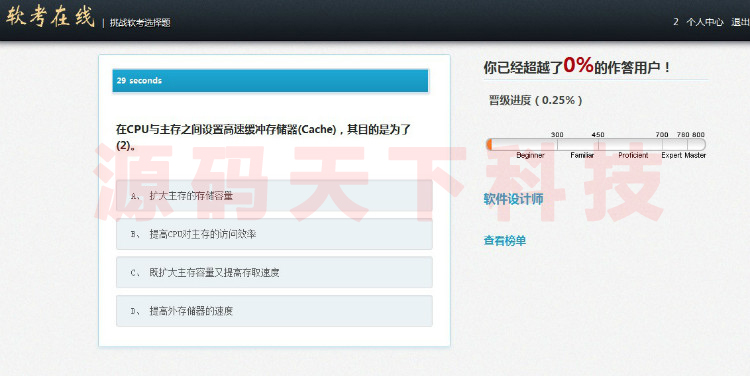Select answer C 既扩大主存容量又提高存取速度
The height and width of the screenshot is (376, 750).
click(x=274, y=272)
